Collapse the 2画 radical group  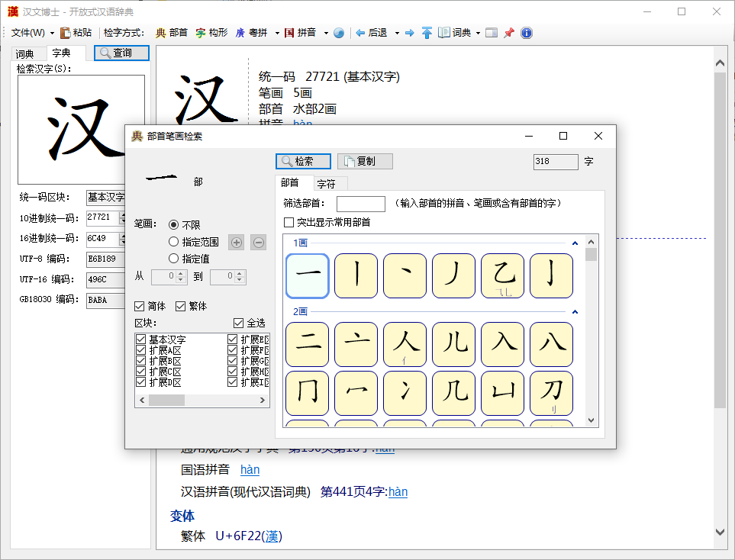tap(575, 311)
